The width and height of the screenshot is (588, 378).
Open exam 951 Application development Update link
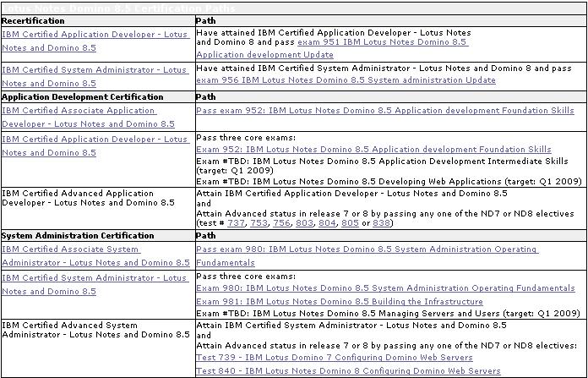pos(332,48)
